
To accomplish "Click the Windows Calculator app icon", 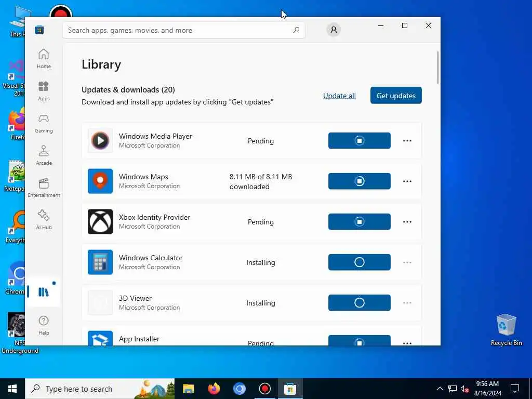I will click(x=100, y=262).
